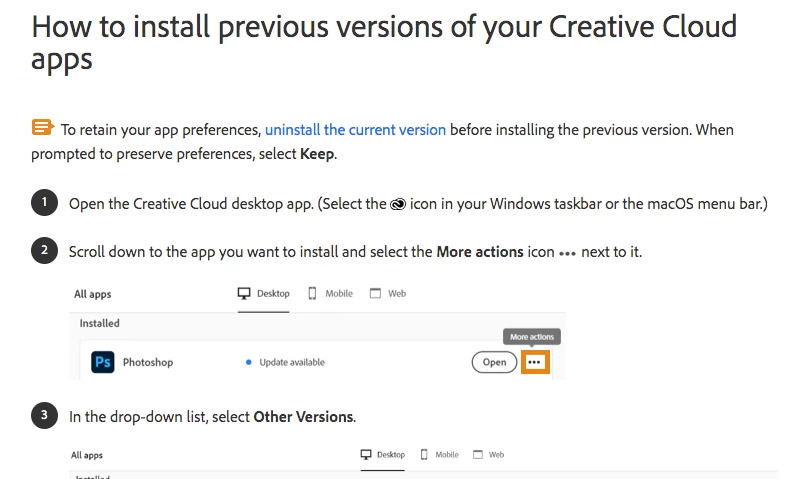The height and width of the screenshot is (479, 788).
Task: Click the step 3 number badge
Action: coord(44,415)
